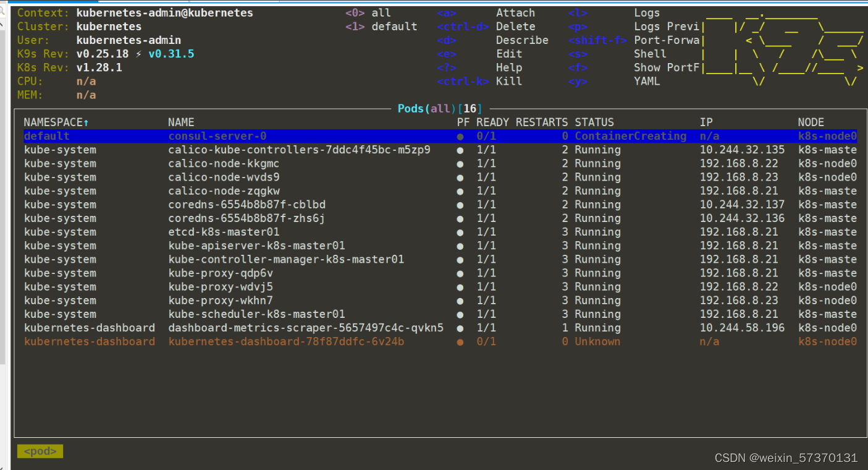Select the calico-node-kkgmc pod
This screenshot has height=470, width=868.
[x=440, y=163]
